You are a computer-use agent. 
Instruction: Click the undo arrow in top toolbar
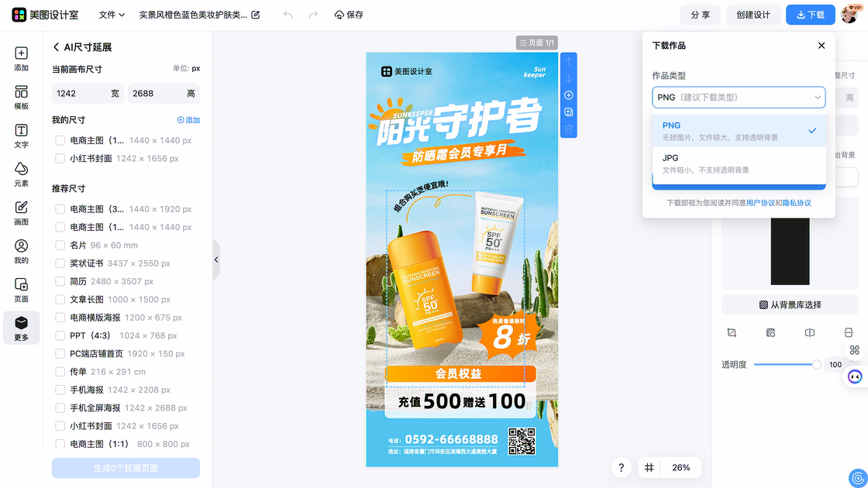pos(288,15)
